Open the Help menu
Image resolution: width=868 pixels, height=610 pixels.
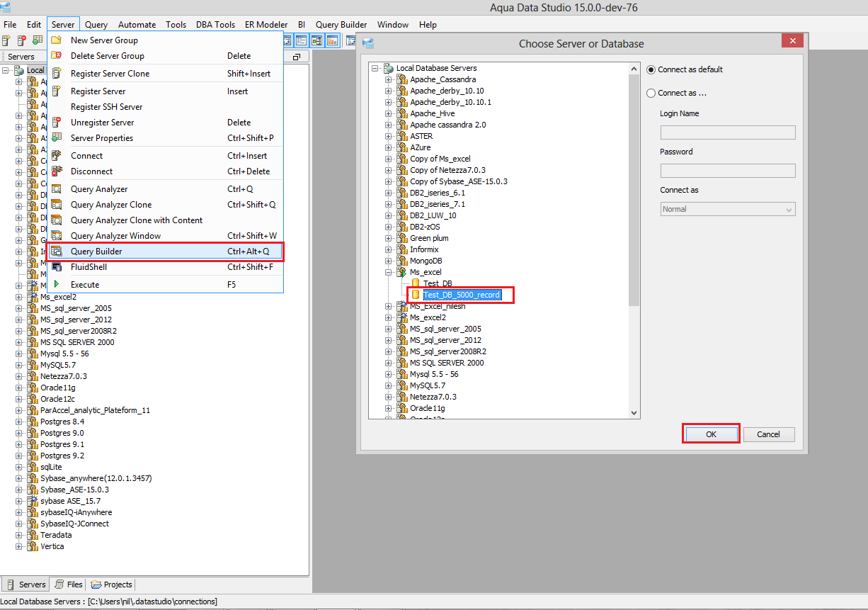428,24
